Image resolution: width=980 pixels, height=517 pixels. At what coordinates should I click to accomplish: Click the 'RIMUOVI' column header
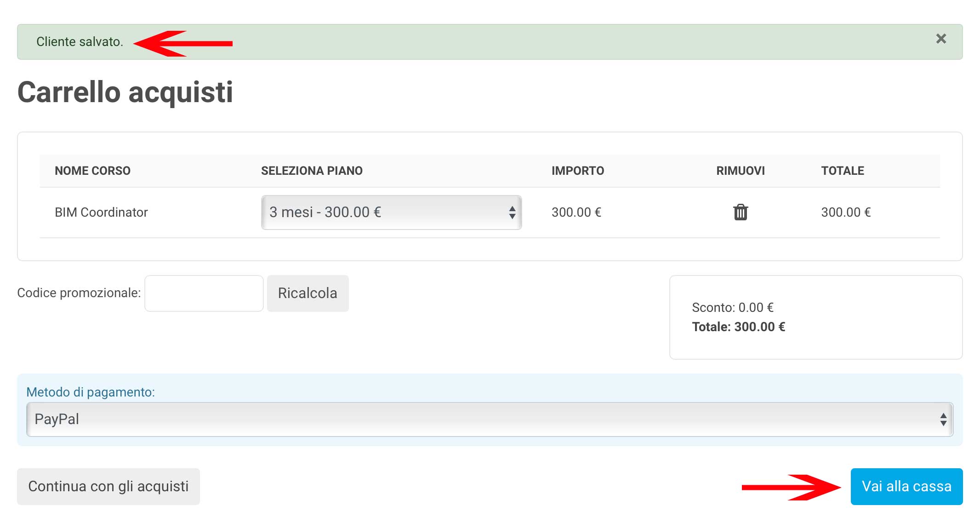(740, 171)
